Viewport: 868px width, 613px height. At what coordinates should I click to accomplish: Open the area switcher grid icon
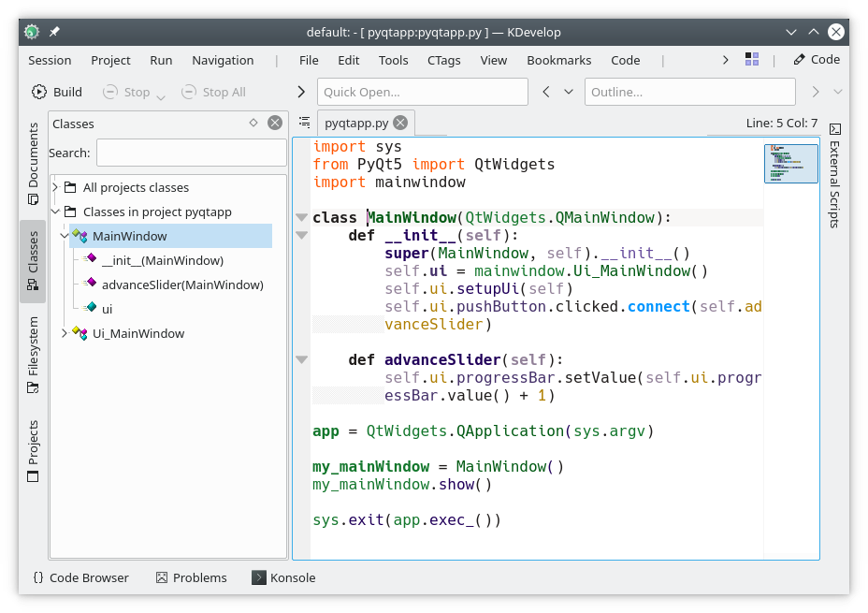click(x=752, y=60)
